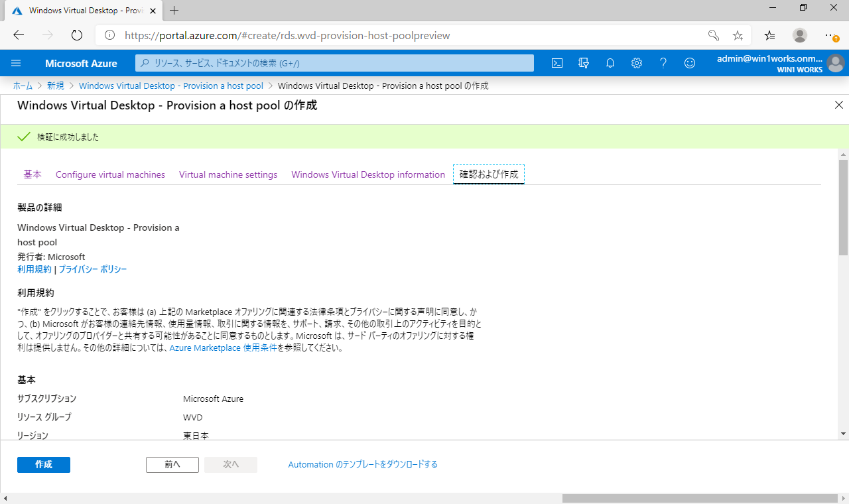Click the horizontal scrollbar thumb
This screenshot has width=849, height=504.
[x=700, y=498]
